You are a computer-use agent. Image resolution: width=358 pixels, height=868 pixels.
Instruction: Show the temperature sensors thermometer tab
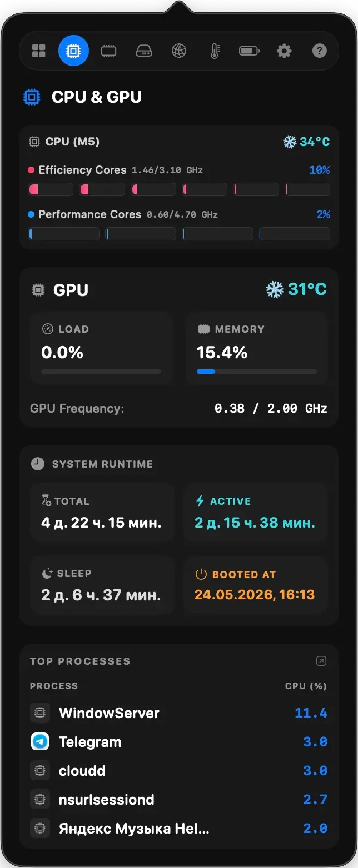point(214,51)
